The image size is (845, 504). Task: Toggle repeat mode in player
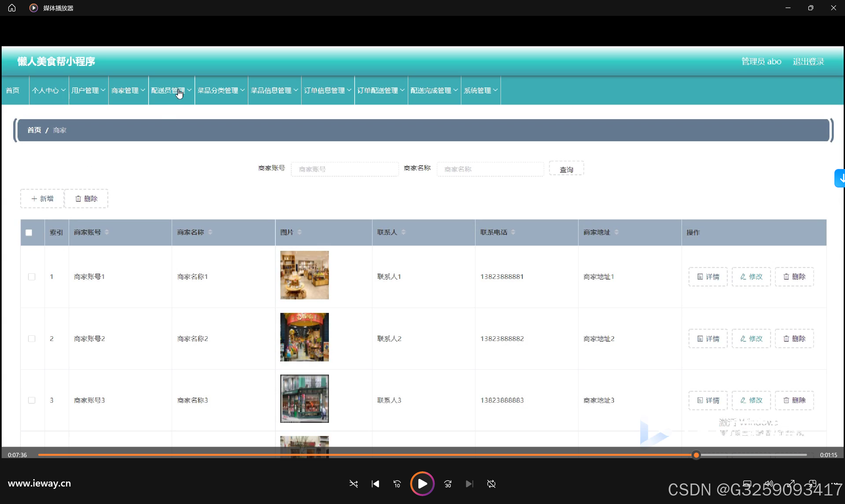click(491, 484)
